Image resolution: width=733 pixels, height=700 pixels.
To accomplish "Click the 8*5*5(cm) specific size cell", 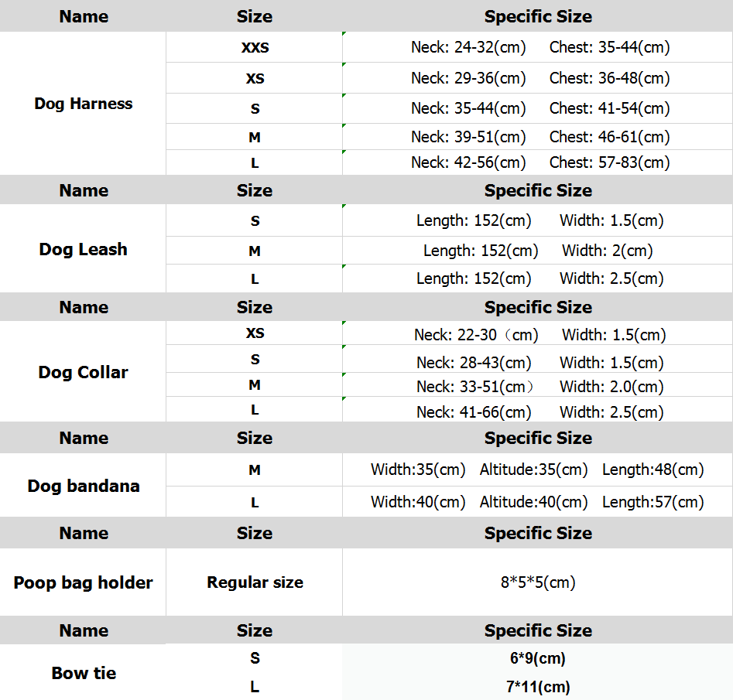I will click(x=538, y=582).
